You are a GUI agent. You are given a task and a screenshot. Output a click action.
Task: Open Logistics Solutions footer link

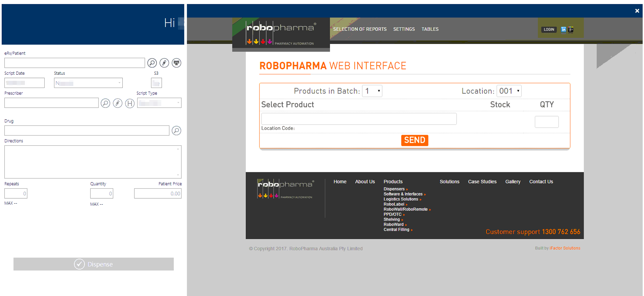pos(402,199)
